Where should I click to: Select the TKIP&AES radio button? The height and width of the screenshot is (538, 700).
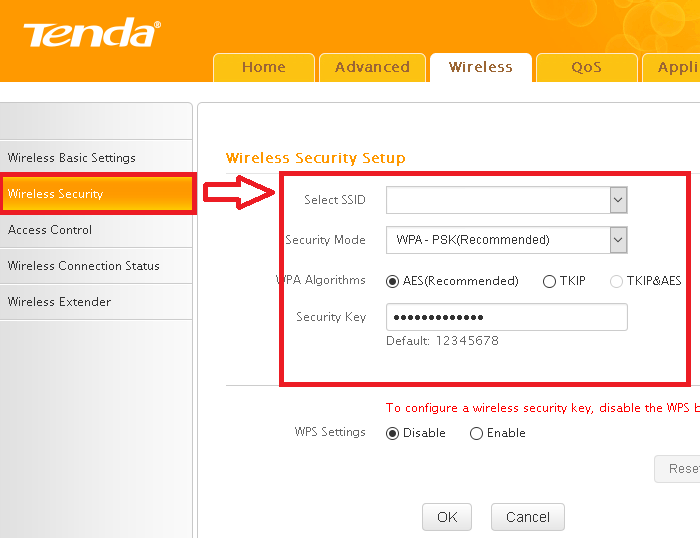point(617,281)
